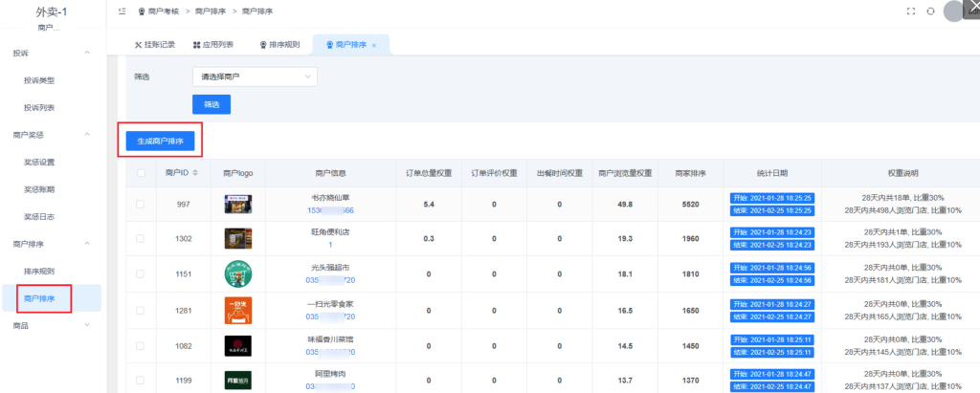Expand the 商品 sidebar section
The height and width of the screenshot is (393, 980).
tap(87, 326)
